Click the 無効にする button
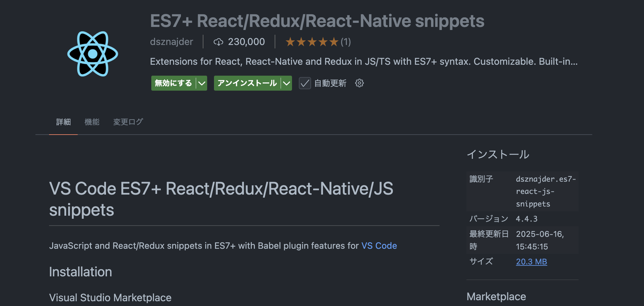Image resolution: width=644 pixels, height=306 pixels. (173, 83)
